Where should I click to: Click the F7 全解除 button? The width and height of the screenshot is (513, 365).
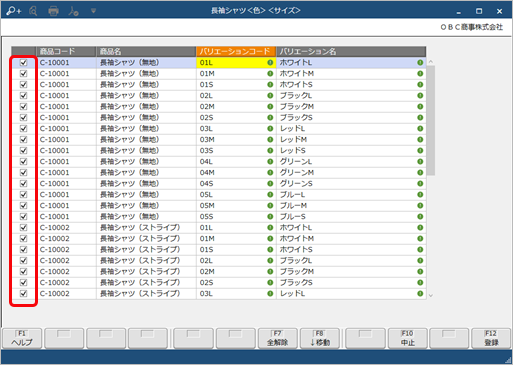[277, 338]
